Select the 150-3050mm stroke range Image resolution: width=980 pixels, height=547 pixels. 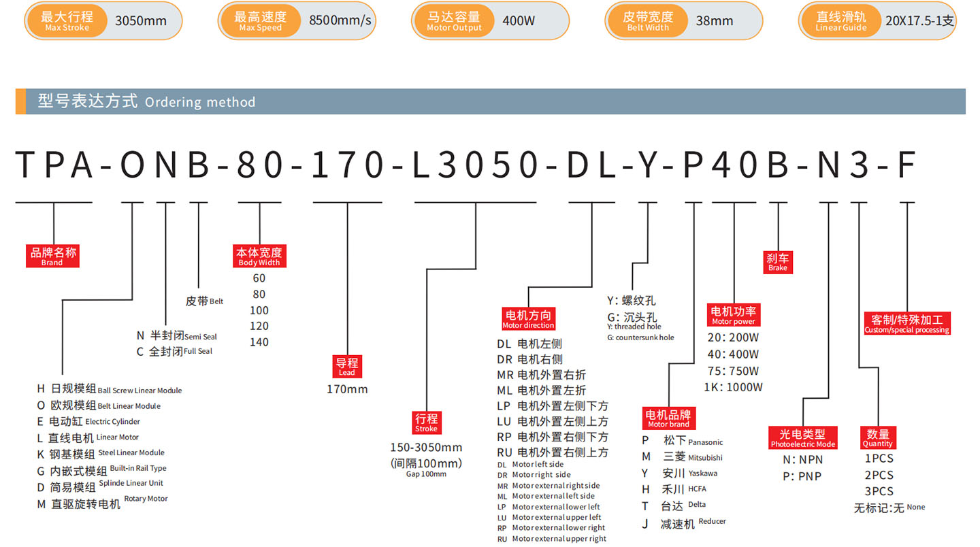(426, 448)
